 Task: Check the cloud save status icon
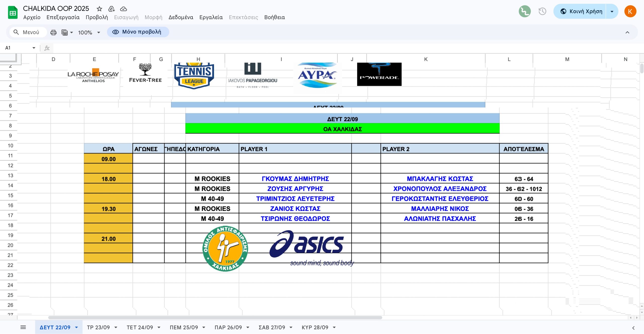tap(124, 9)
